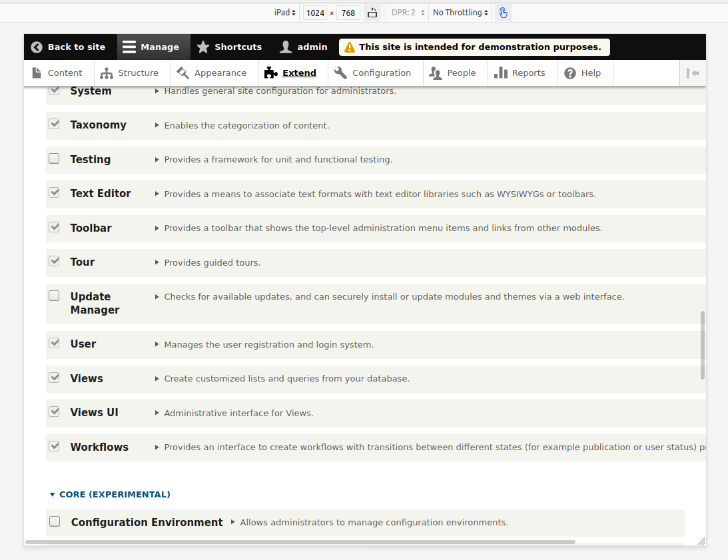Viewport: 728px width, 560px height.
Task: Enable the Configuration Environment experimental module
Action: tap(55, 521)
